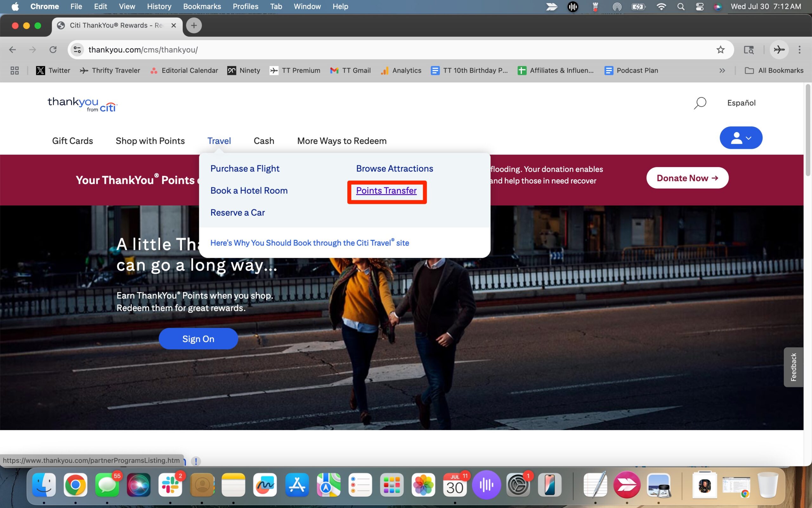Open a new tab with the plus button
Image resolution: width=812 pixels, height=508 pixels.
click(194, 25)
